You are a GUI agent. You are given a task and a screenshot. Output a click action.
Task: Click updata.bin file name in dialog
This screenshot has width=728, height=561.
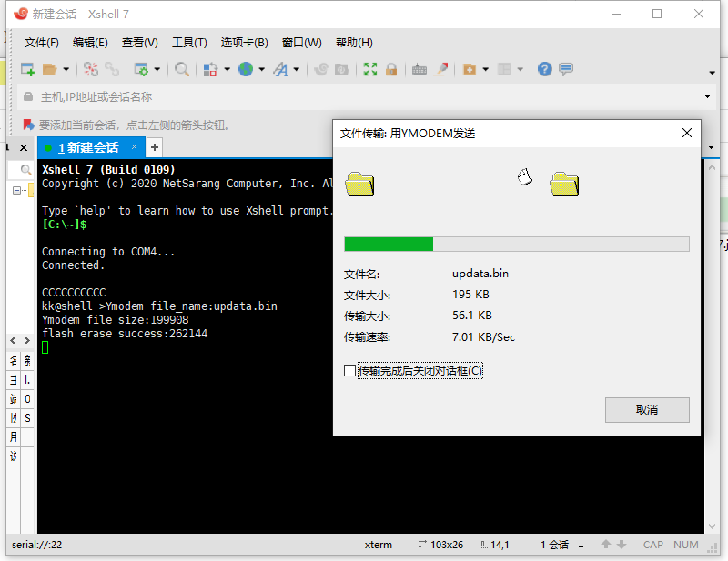tap(480, 274)
